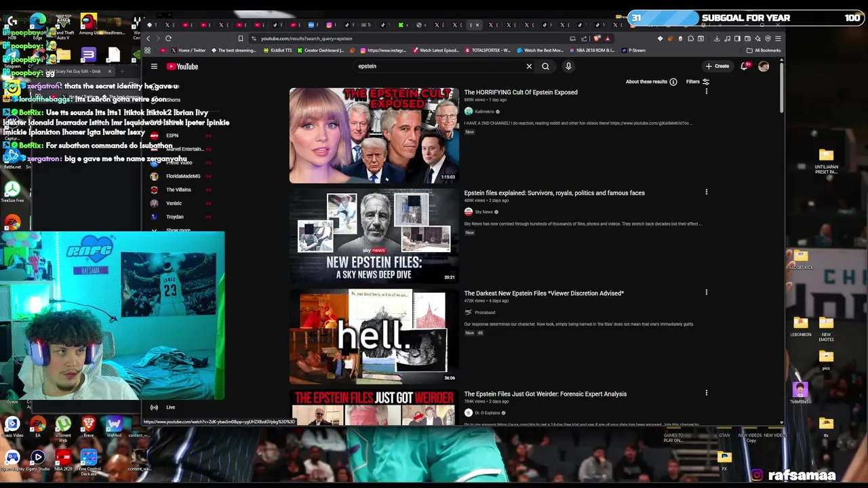This screenshot has width=868, height=488.
Task: Reload the page with browser refresh icon
Action: coord(168,39)
